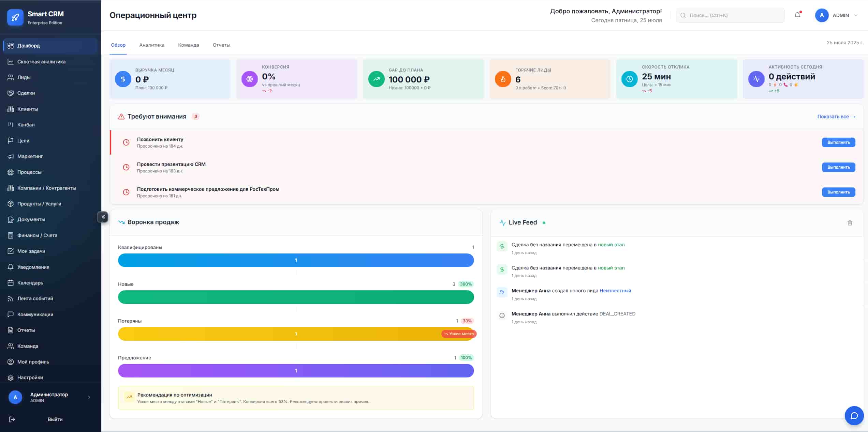
Task: Open the chat bubble in bottom right corner
Action: click(854, 415)
